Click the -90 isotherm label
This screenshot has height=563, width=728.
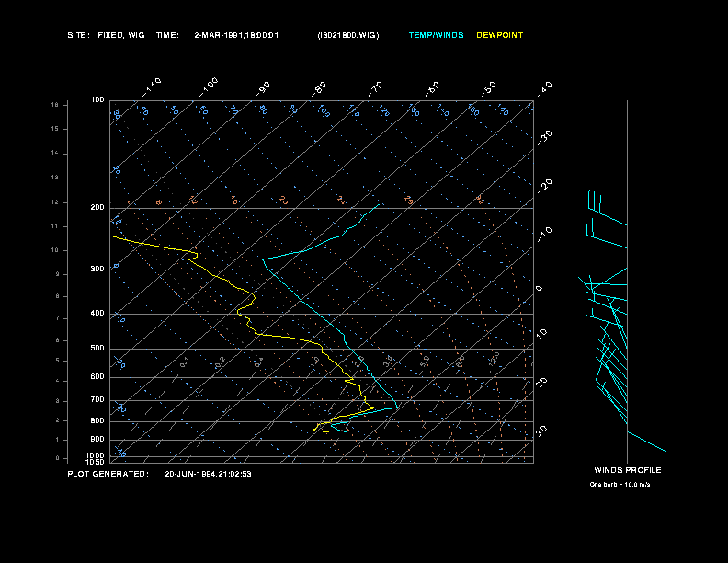click(x=263, y=89)
